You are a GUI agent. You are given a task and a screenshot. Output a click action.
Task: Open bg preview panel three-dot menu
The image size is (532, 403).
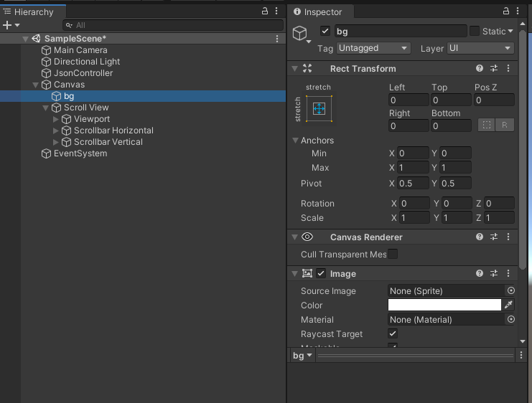click(521, 355)
